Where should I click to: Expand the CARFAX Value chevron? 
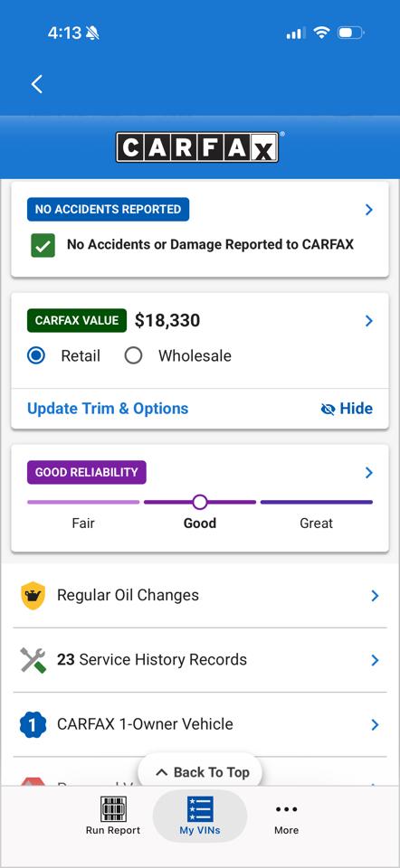[369, 321]
